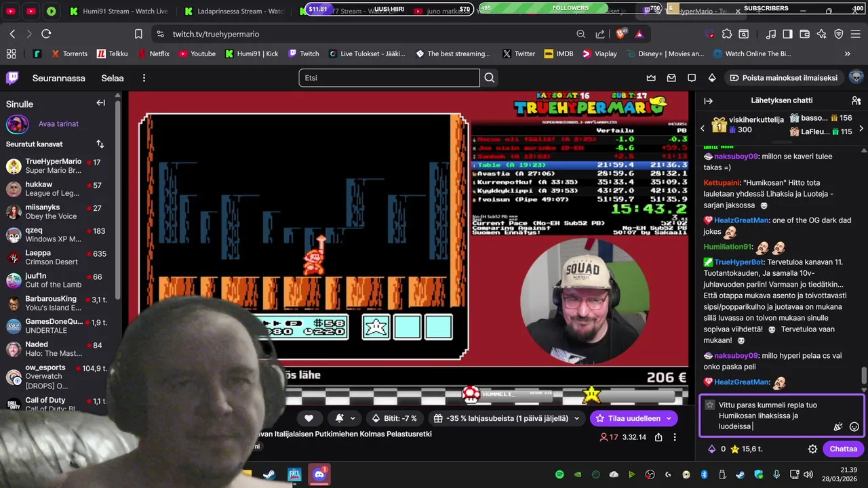
Task: Open Brave Leo AI sparkle icon
Action: [x=822, y=34]
